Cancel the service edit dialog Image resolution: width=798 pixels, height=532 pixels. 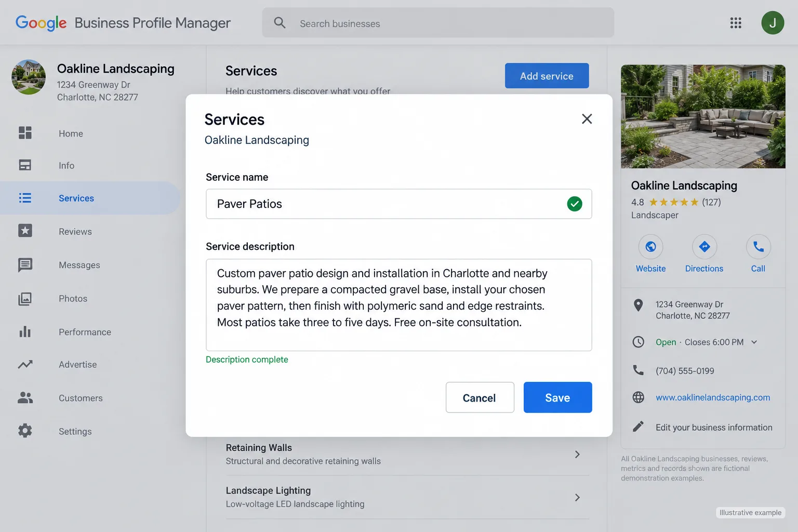pyautogui.click(x=480, y=397)
